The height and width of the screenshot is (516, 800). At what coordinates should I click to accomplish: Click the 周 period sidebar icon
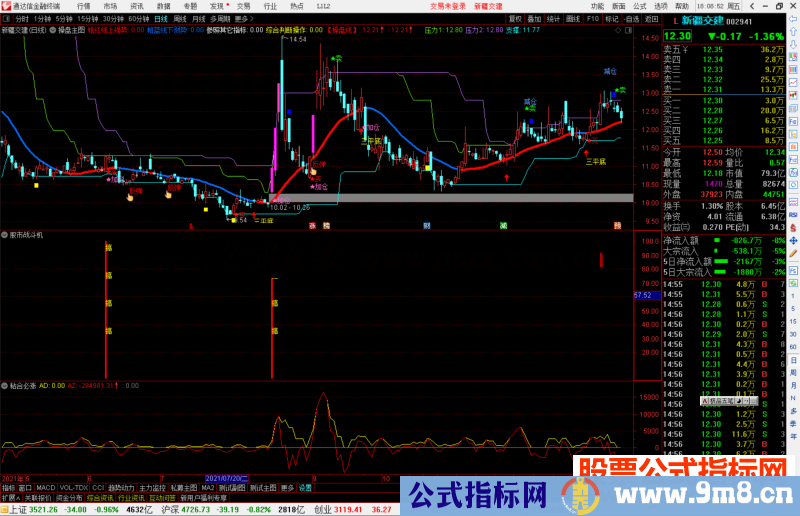793,373
